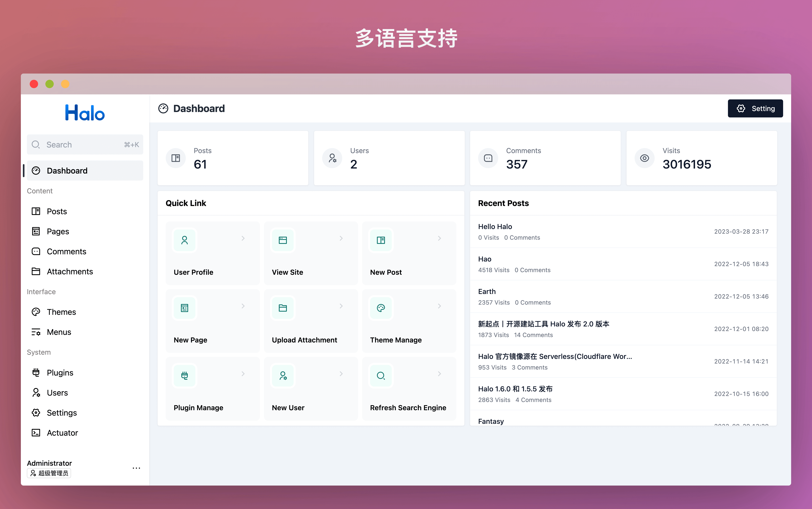Open Posts in the sidebar

[57, 211]
